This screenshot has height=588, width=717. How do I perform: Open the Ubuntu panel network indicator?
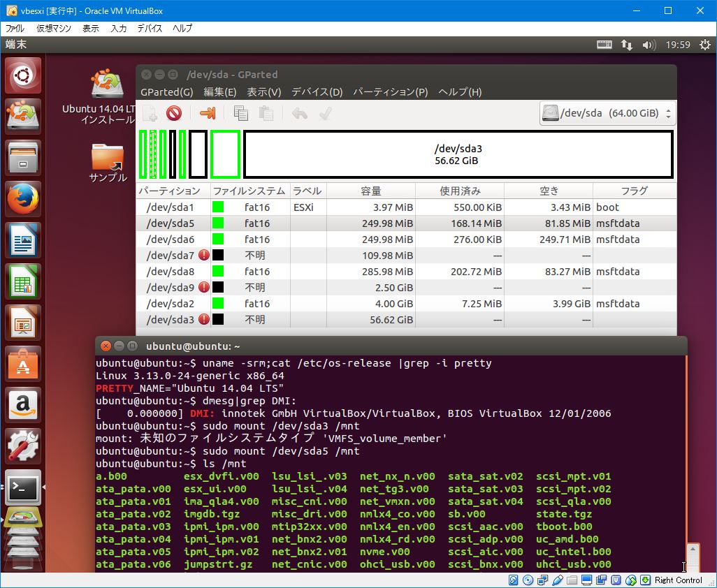pyautogui.click(x=626, y=45)
